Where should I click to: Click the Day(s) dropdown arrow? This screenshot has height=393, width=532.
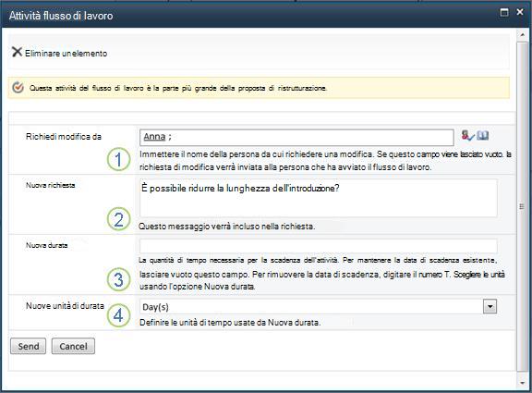pyautogui.click(x=490, y=306)
